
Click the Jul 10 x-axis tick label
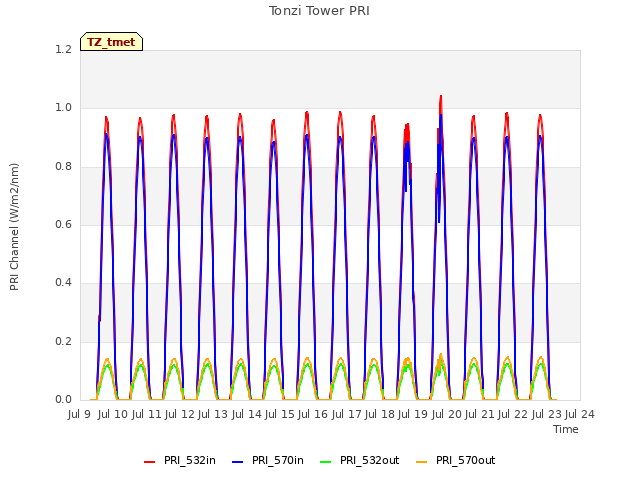[x=112, y=414]
